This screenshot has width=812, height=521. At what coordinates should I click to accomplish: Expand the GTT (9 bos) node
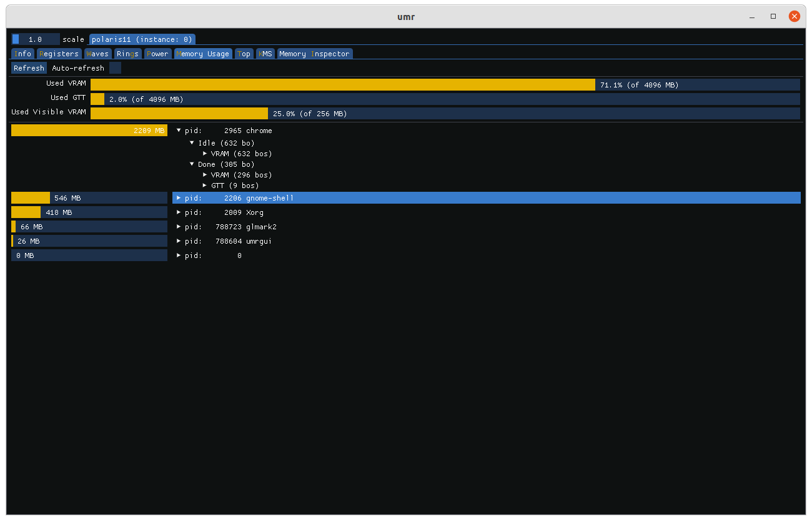(x=205, y=186)
